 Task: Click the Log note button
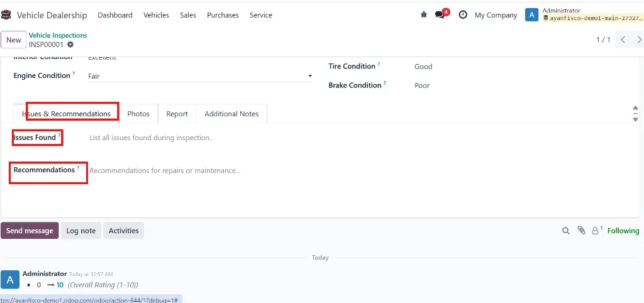[x=81, y=231]
